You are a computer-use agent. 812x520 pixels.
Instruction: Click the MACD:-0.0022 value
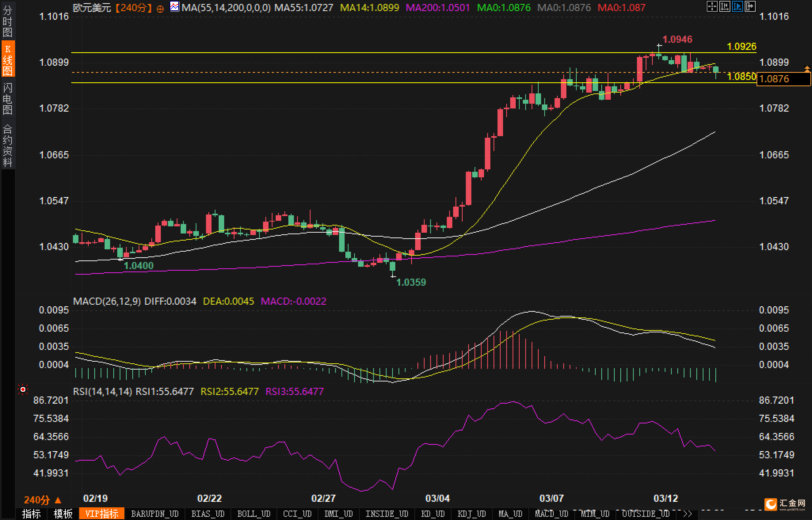(x=294, y=301)
